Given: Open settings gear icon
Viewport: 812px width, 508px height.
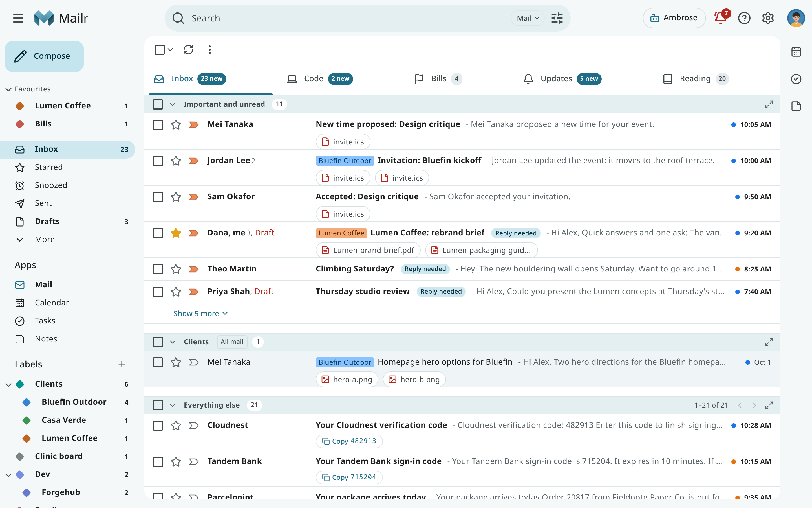Looking at the screenshot, I should [x=768, y=18].
